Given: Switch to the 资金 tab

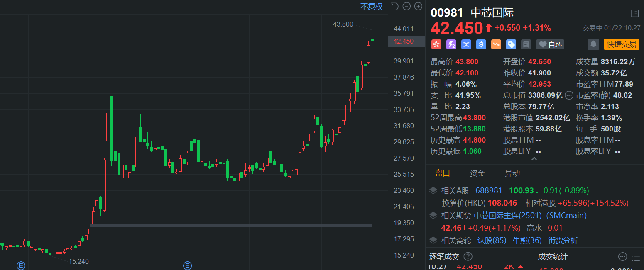Looking at the screenshot, I should point(477,173).
